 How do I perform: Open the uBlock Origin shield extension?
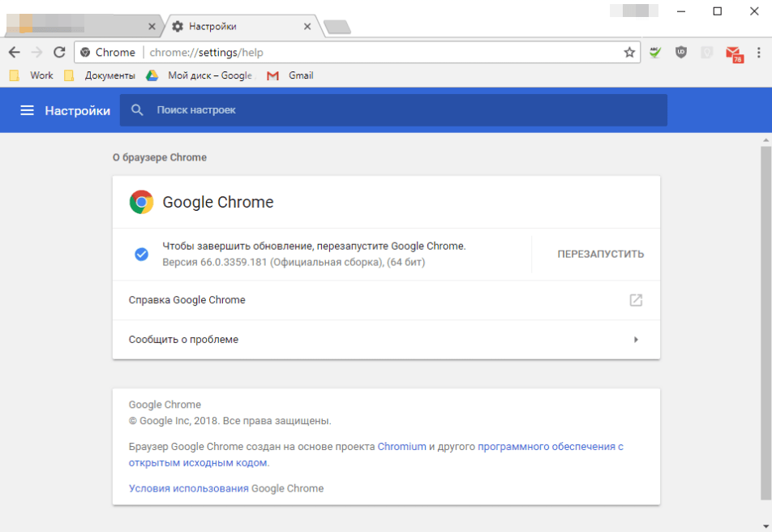tap(681, 53)
